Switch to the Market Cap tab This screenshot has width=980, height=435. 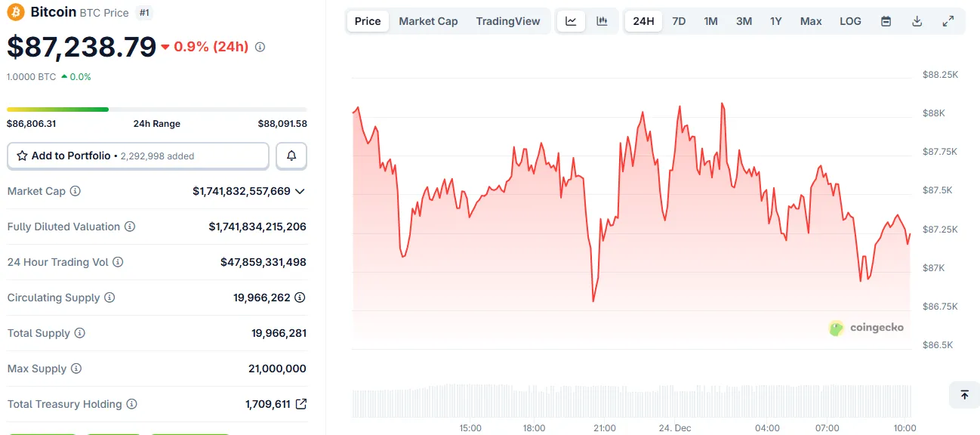[x=428, y=21]
